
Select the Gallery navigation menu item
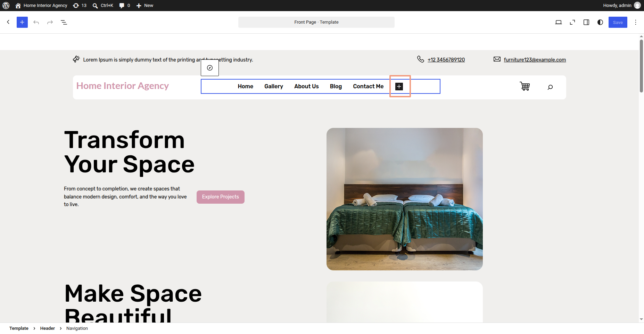(x=274, y=86)
